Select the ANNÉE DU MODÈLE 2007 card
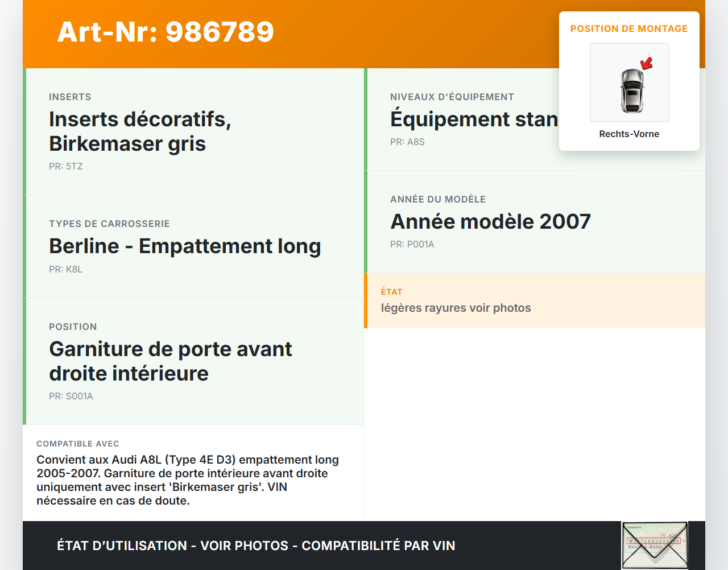728x570 pixels. [535, 221]
